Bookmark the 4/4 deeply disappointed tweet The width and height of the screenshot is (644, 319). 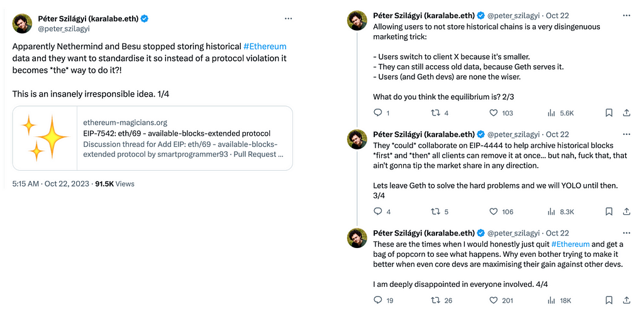tap(609, 300)
